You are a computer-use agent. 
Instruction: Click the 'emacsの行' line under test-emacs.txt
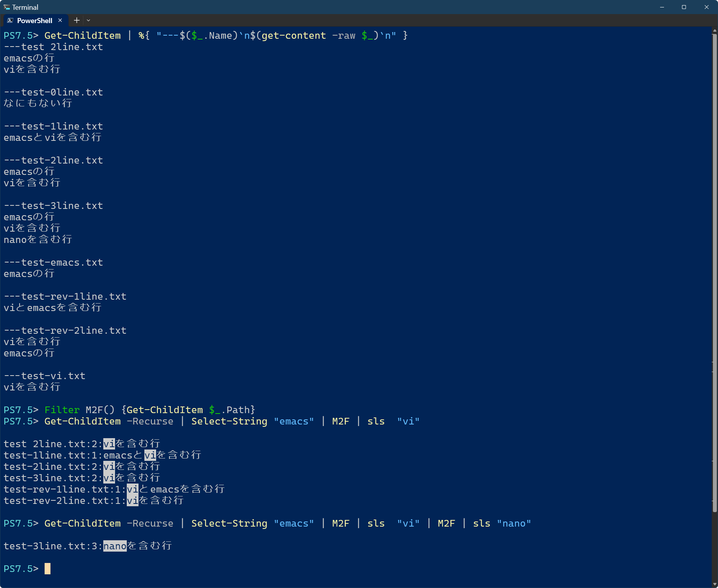29,274
